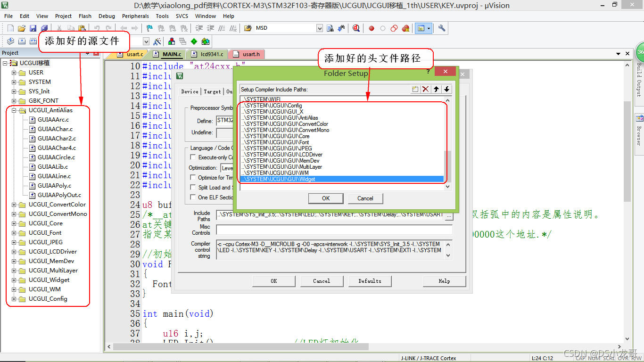Expand the UCGUI_Widget group
The width and height of the screenshot is (644, 362).
(x=14, y=280)
